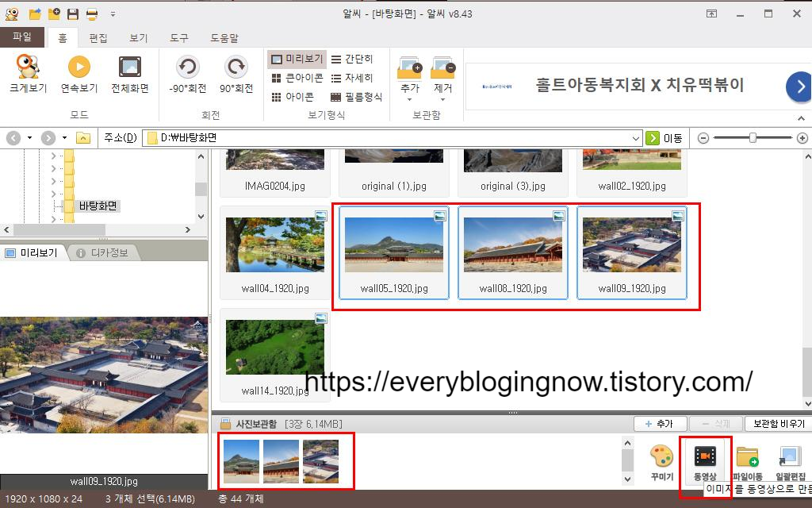Rotate image 90° clockwise
The image size is (812, 508).
point(236,74)
